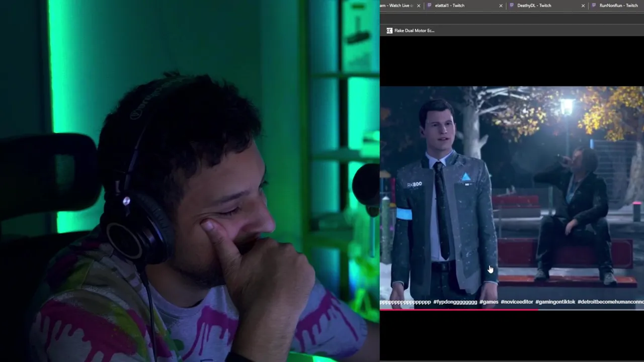Open the #gamingontiktok hashtag link

(555, 302)
